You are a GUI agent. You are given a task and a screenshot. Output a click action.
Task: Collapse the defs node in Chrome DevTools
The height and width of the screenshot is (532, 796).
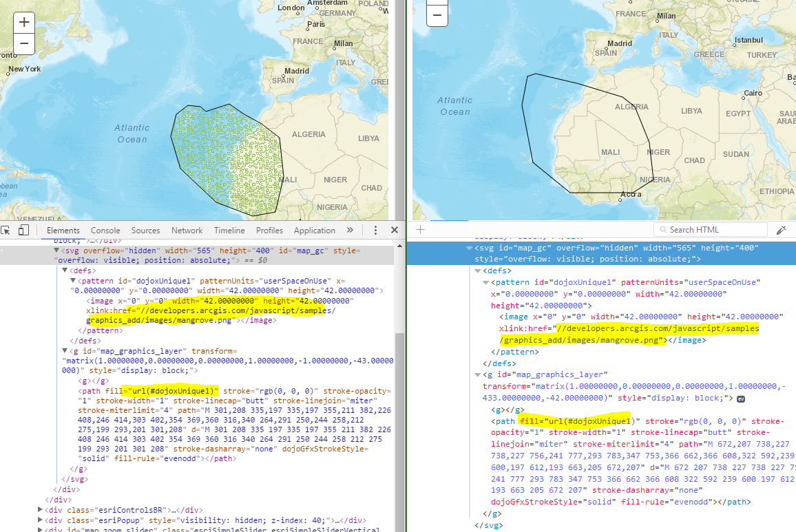pyautogui.click(x=65, y=270)
